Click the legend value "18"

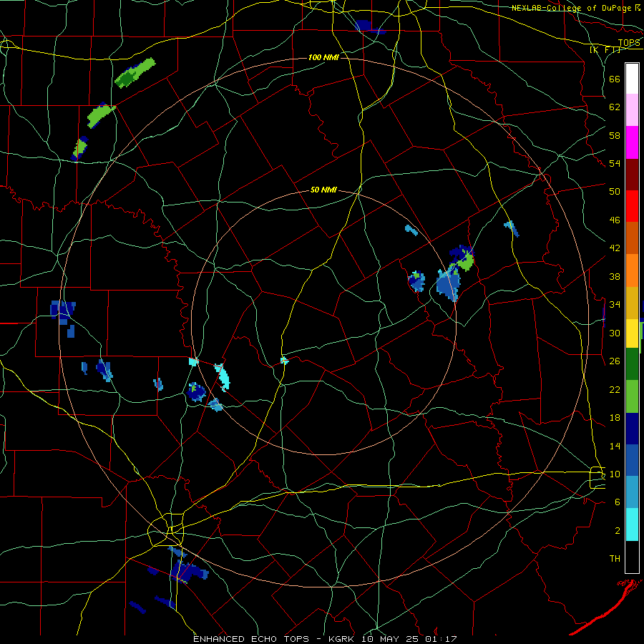click(x=615, y=418)
